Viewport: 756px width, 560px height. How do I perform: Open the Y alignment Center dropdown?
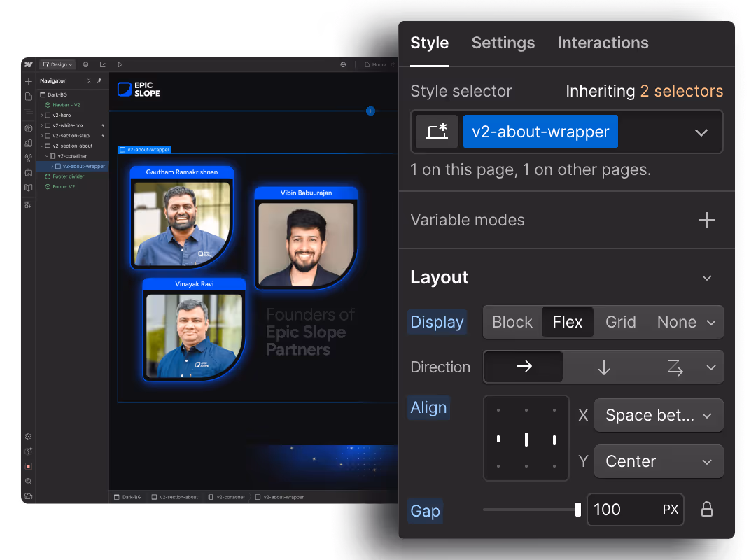[659, 461]
